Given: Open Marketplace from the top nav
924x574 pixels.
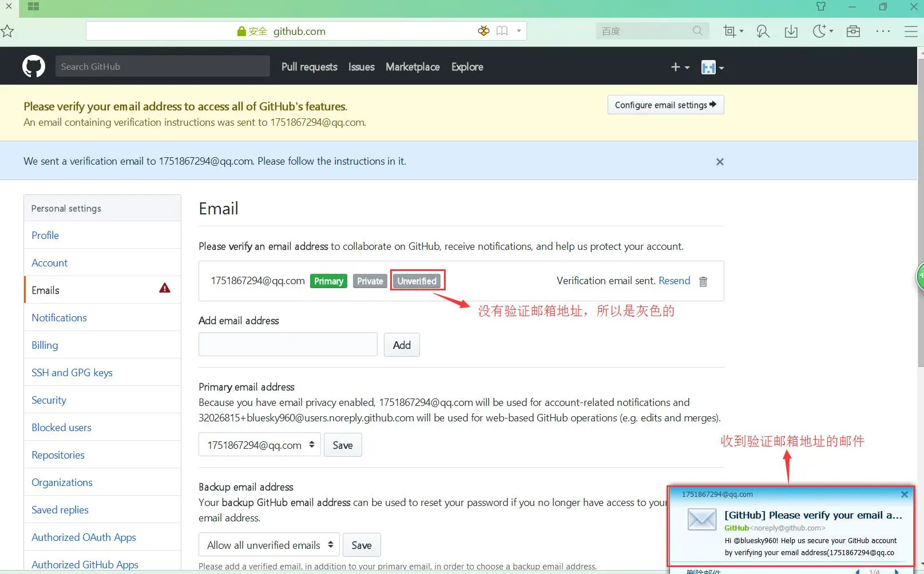Looking at the screenshot, I should click(x=413, y=67).
